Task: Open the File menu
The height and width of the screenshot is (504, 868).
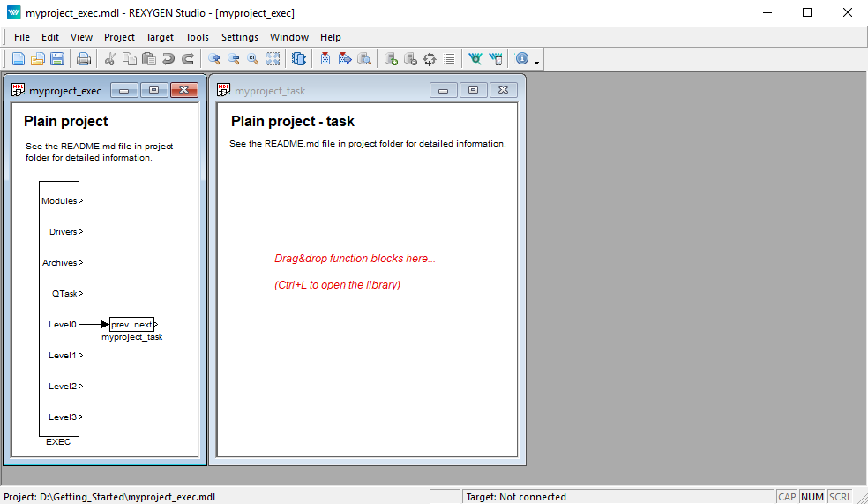Action: (22, 37)
